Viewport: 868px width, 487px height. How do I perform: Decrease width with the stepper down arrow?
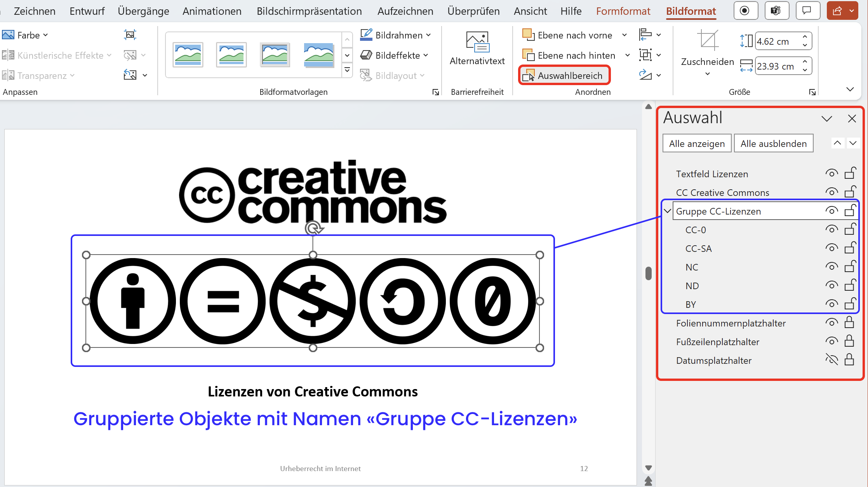click(805, 70)
